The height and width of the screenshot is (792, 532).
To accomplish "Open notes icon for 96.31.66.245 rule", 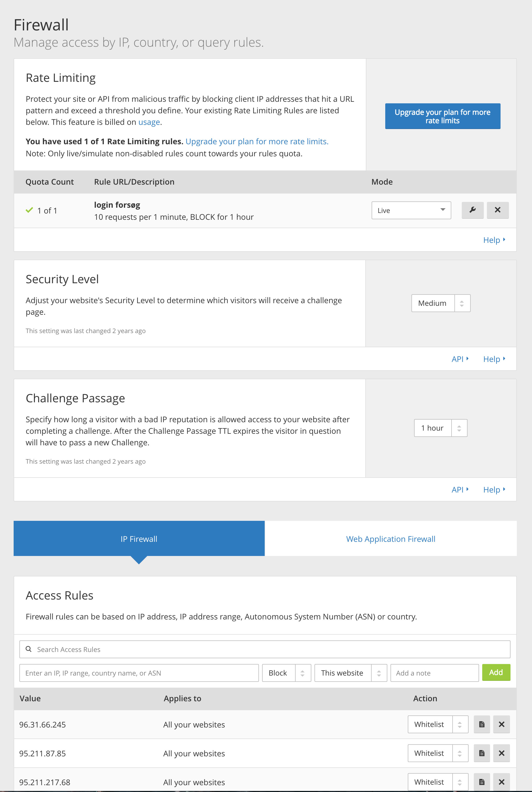I will 481,724.
